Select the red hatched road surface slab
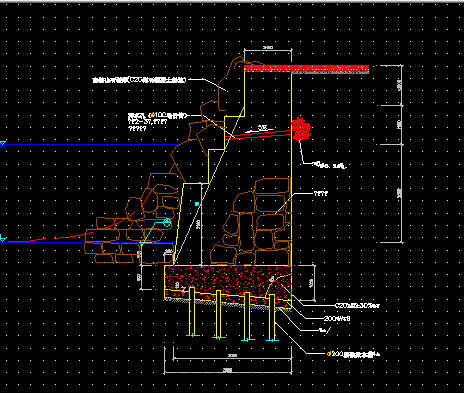Viewport: 464px width, 393px height. 306,69
